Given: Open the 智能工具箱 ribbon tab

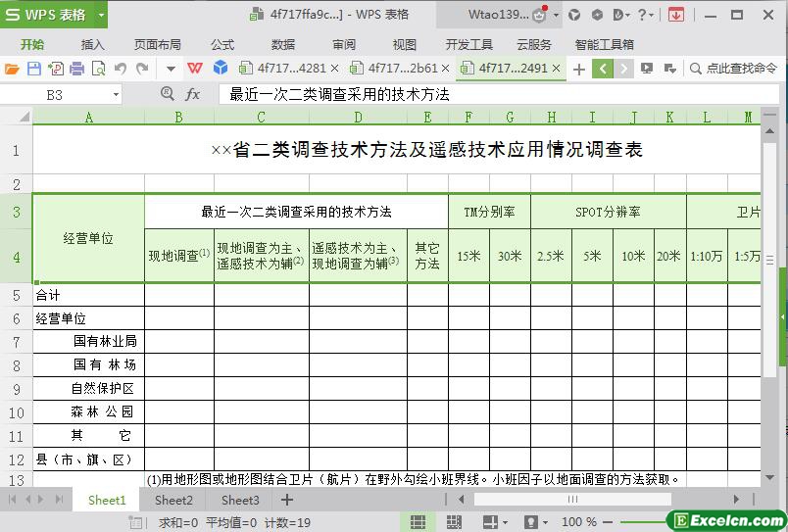Looking at the screenshot, I should point(604,45).
